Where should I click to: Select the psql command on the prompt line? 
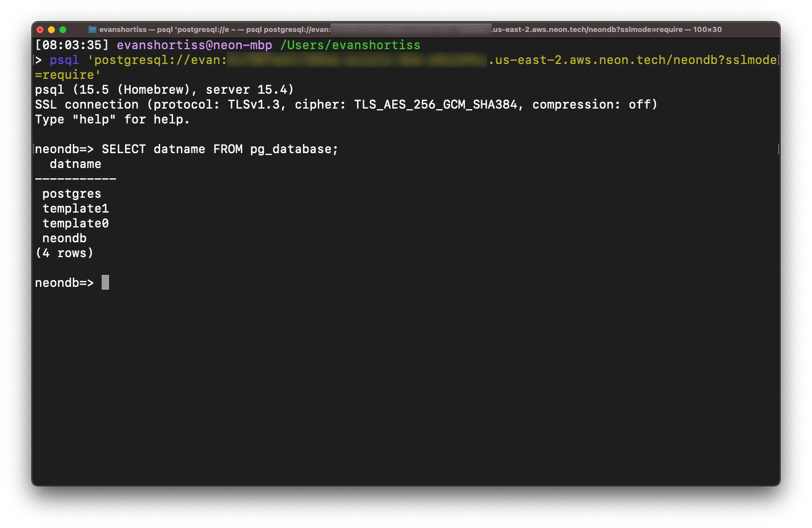[63, 59]
